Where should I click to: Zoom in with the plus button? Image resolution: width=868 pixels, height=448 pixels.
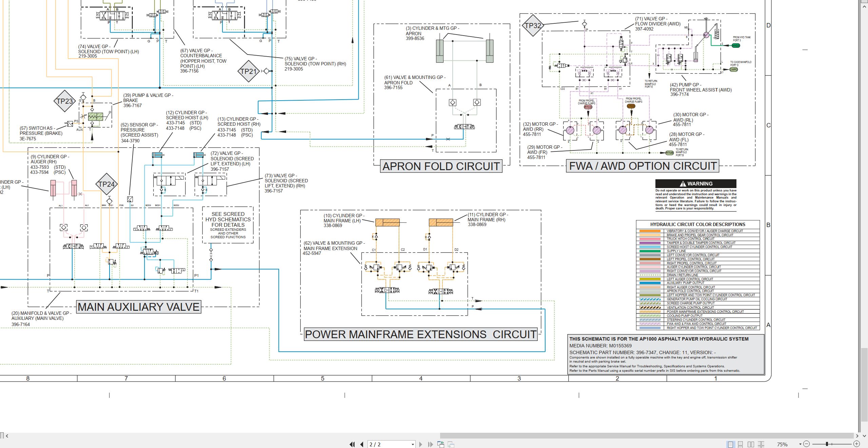pos(856,444)
